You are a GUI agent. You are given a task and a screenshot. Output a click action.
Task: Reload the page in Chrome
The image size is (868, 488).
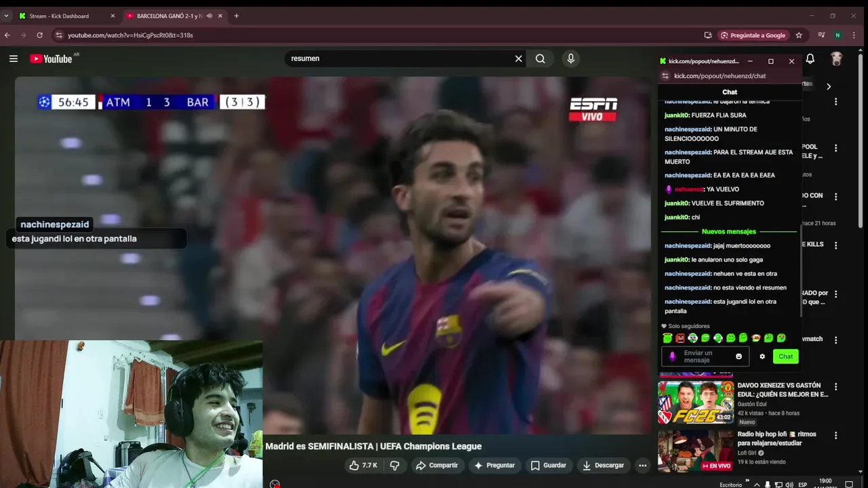click(40, 35)
